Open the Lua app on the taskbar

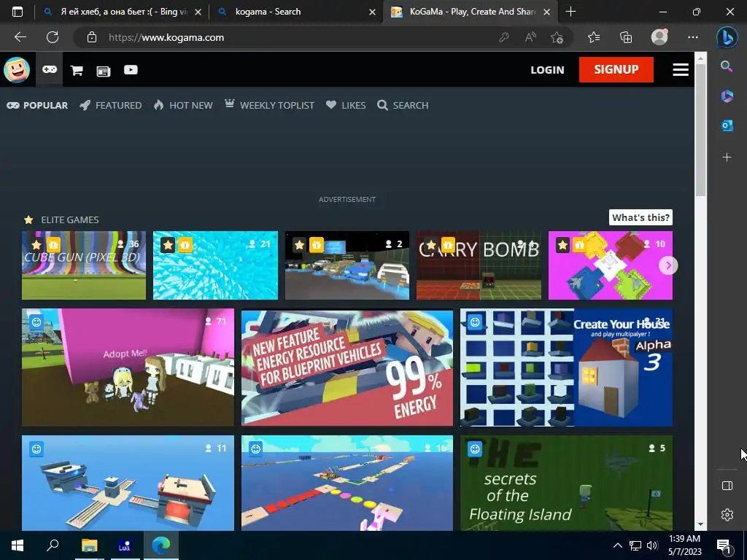(x=124, y=545)
